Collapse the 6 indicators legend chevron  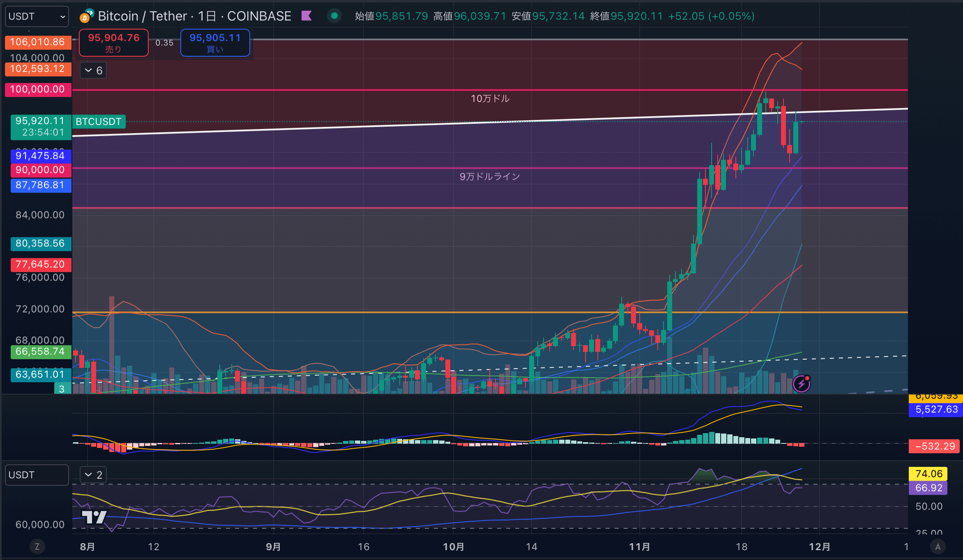(93, 71)
